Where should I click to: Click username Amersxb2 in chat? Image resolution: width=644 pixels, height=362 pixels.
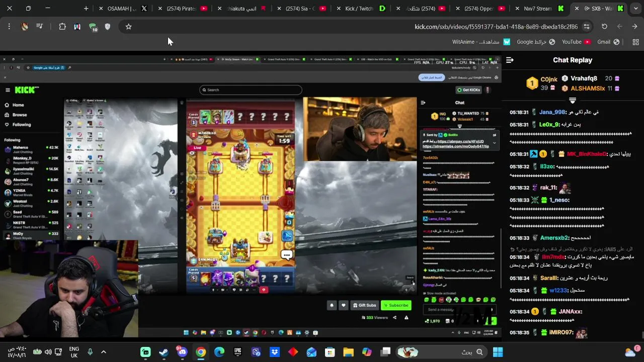point(554,238)
